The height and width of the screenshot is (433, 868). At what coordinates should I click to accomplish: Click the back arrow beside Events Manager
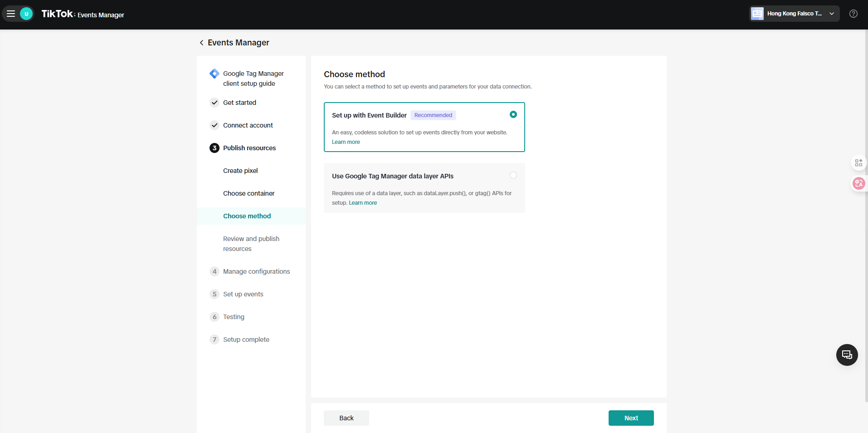[x=201, y=43]
